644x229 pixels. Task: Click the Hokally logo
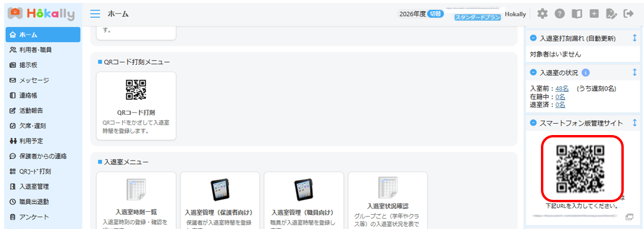(41, 14)
